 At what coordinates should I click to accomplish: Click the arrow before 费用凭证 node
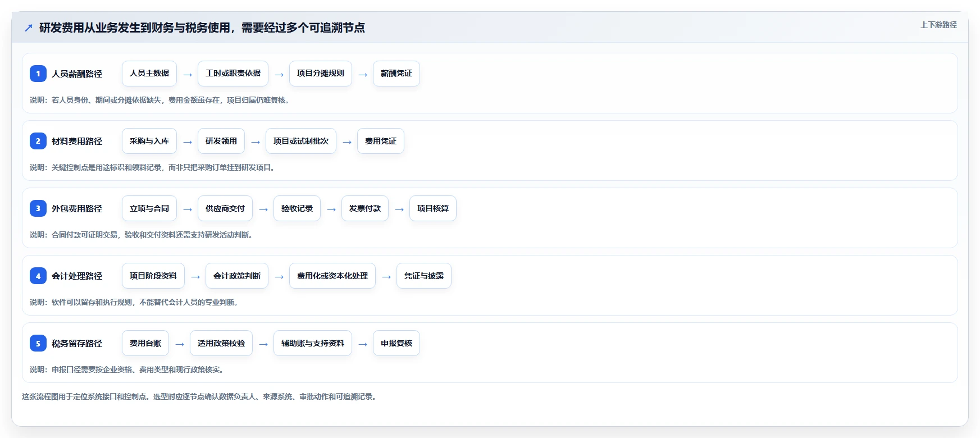click(347, 142)
